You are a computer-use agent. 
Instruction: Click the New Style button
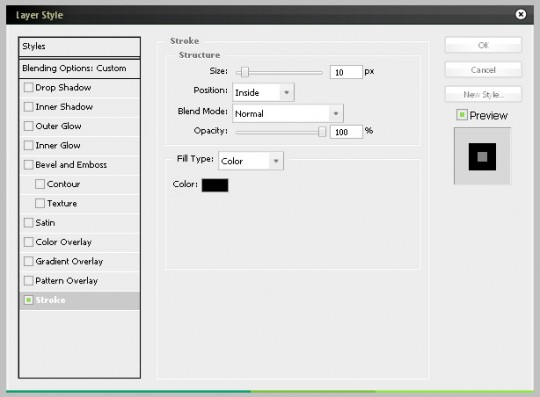(x=483, y=94)
